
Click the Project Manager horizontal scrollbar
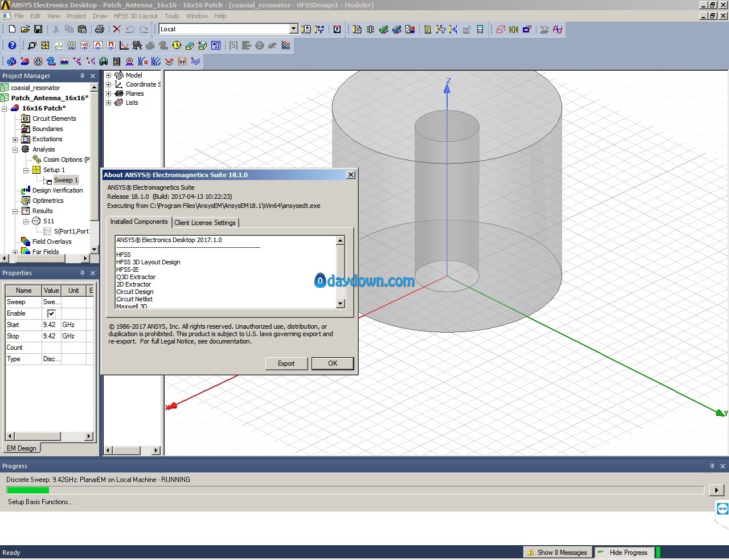46,259
